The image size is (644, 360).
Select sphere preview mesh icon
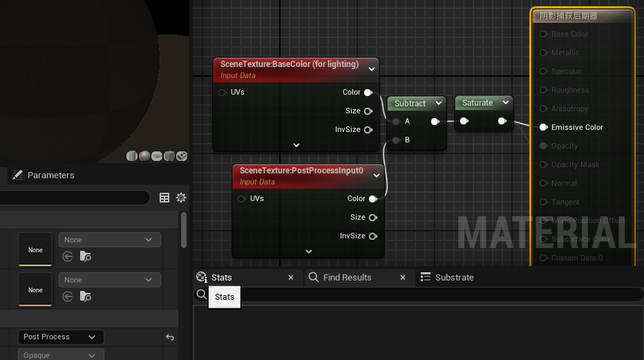coord(144,156)
